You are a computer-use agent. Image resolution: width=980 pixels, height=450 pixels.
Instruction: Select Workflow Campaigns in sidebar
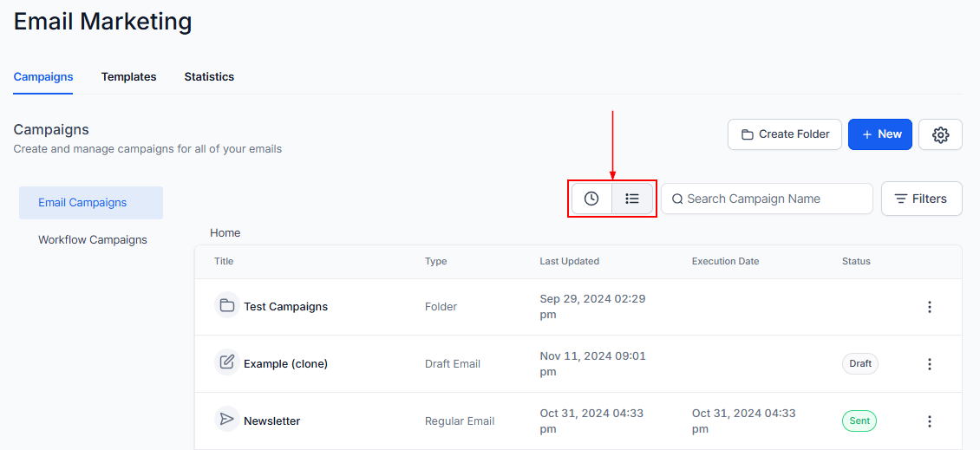click(93, 240)
